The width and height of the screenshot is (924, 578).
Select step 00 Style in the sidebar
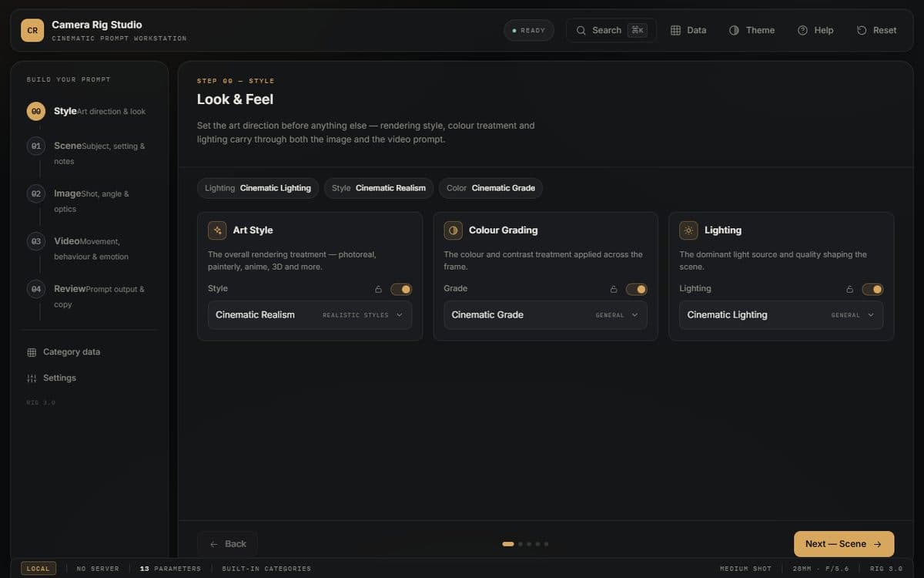(x=90, y=111)
